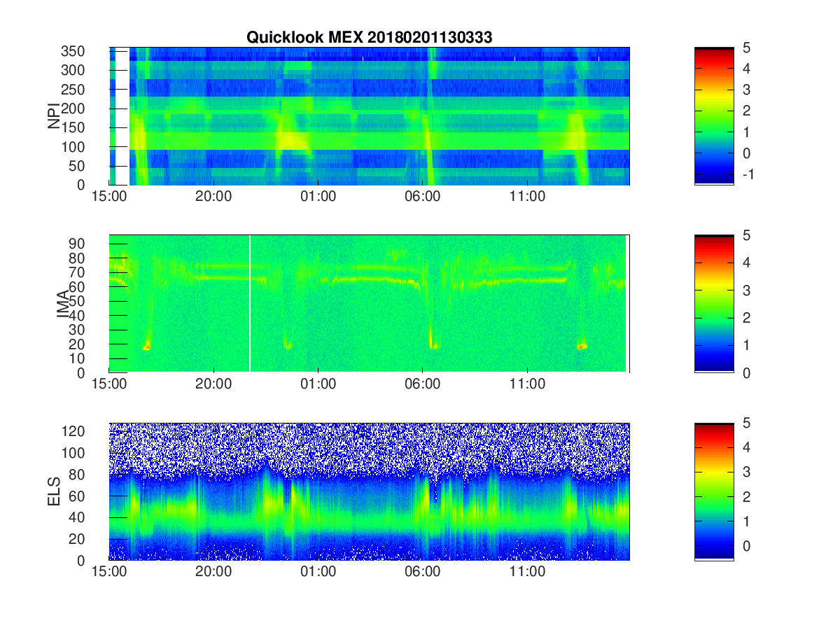Click the 3 label on IMA colorbar
840x630 pixels.
pyautogui.click(x=748, y=290)
